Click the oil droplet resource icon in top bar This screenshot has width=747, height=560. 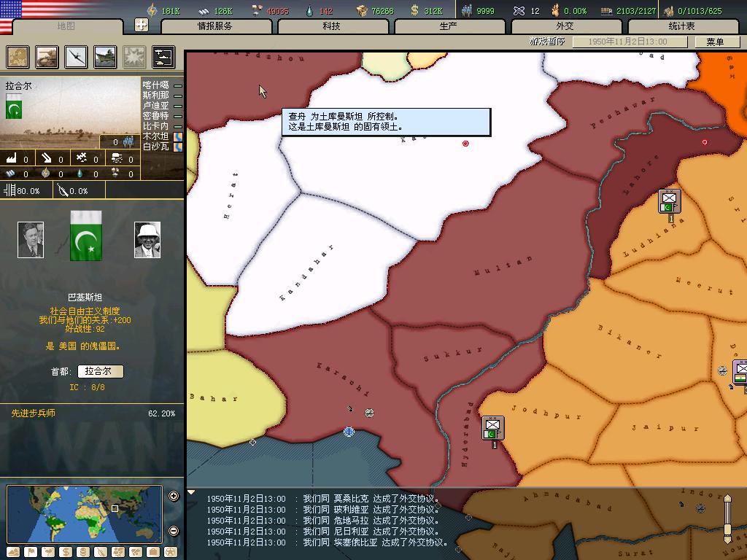(309, 10)
